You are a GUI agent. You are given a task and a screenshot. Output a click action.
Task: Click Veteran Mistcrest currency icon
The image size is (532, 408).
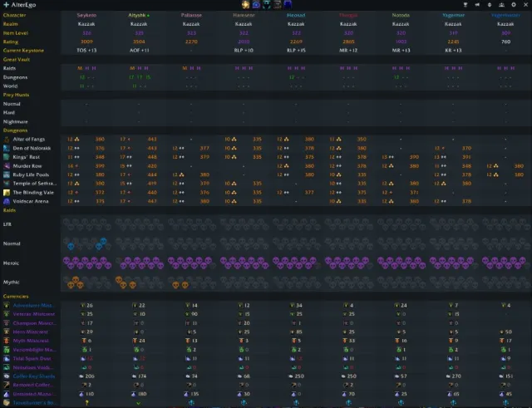[7, 314]
